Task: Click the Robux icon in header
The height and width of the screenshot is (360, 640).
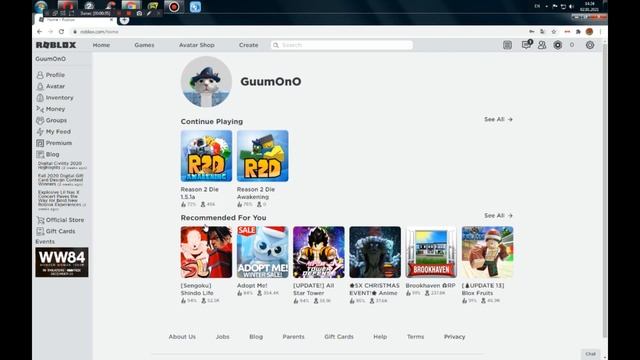Action: [x=558, y=45]
